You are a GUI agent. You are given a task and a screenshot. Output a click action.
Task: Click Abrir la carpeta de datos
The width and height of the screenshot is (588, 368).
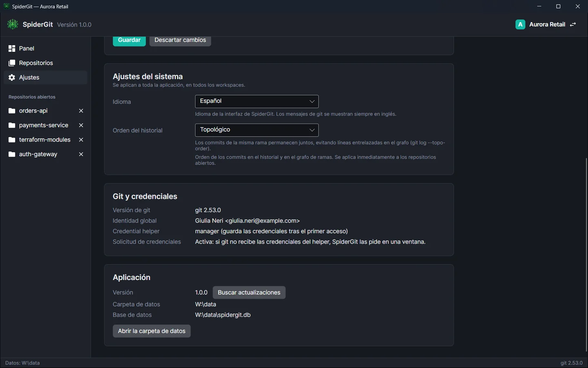(151, 331)
